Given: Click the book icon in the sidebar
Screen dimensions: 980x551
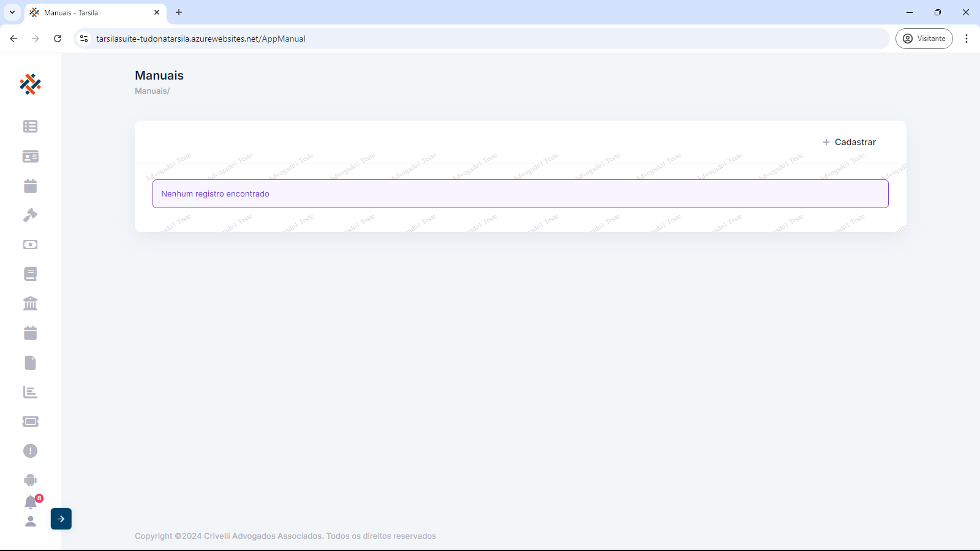Looking at the screenshot, I should (30, 274).
